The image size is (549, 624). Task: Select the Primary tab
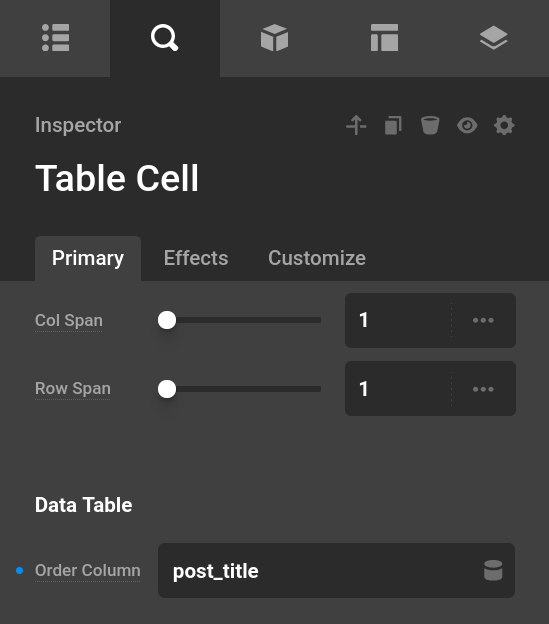pyautogui.click(x=88, y=258)
